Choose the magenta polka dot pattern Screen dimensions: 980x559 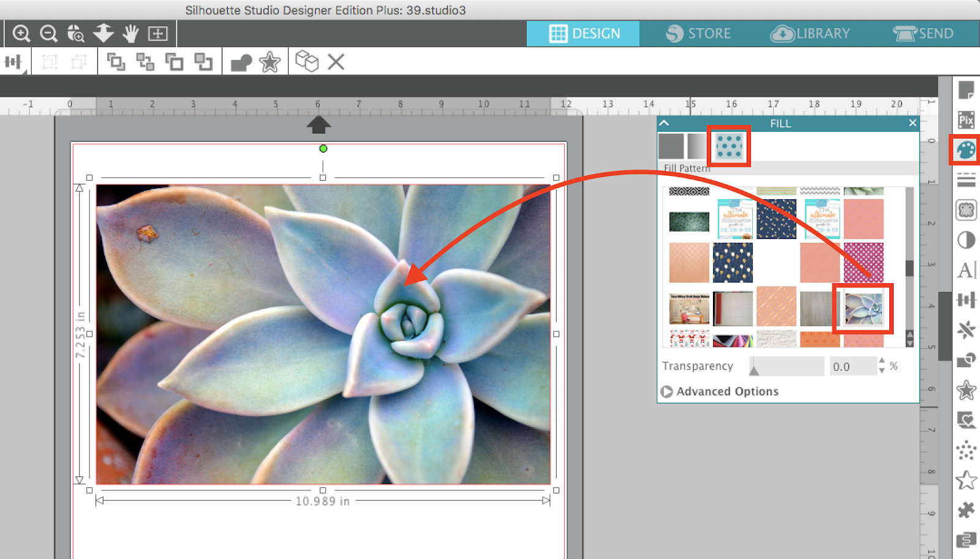click(x=864, y=262)
